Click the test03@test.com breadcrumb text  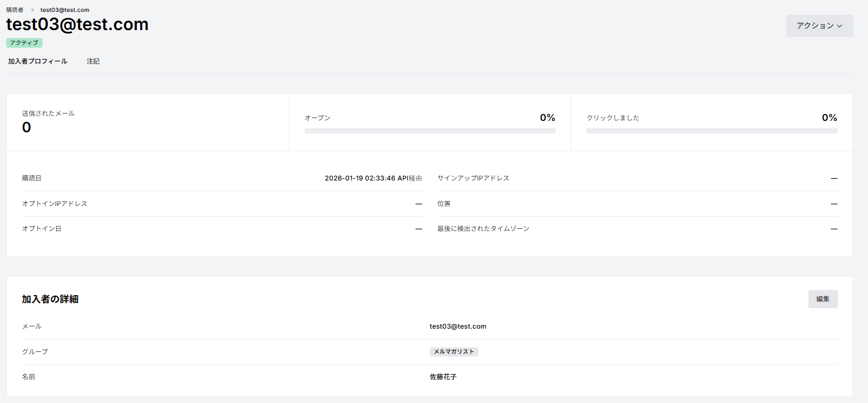pyautogui.click(x=65, y=10)
